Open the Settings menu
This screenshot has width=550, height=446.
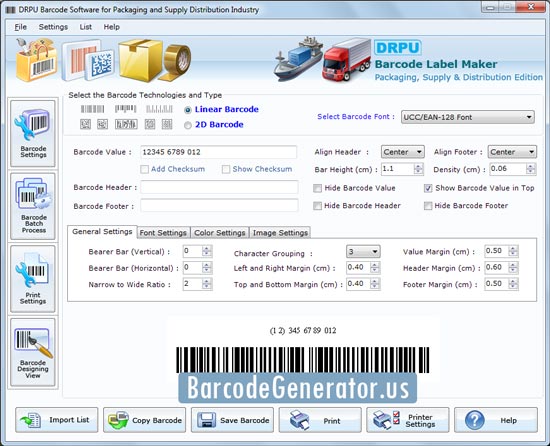click(53, 27)
